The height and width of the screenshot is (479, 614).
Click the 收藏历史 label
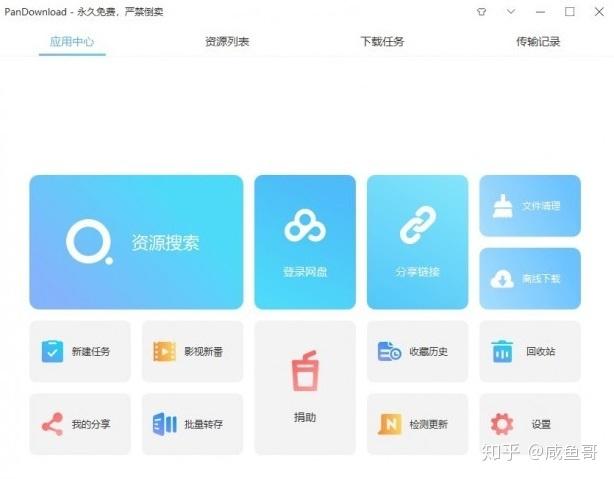pyautogui.click(x=428, y=351)
